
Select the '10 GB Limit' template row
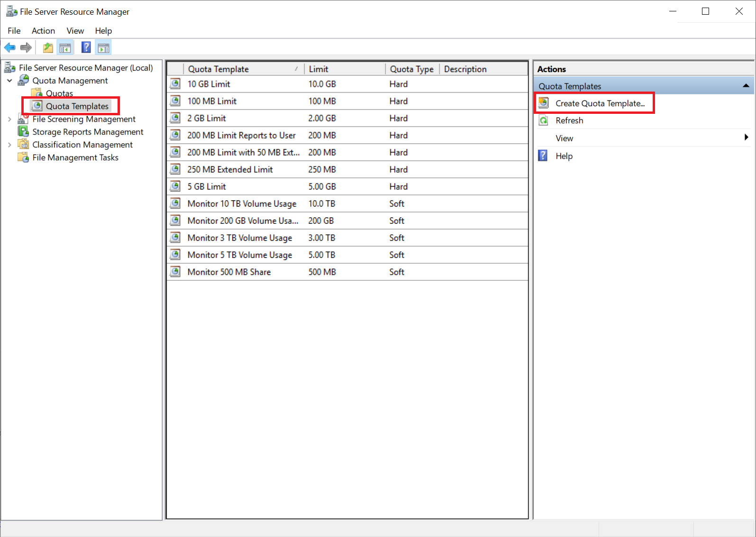pyautogui.click(x=347, y=84)
